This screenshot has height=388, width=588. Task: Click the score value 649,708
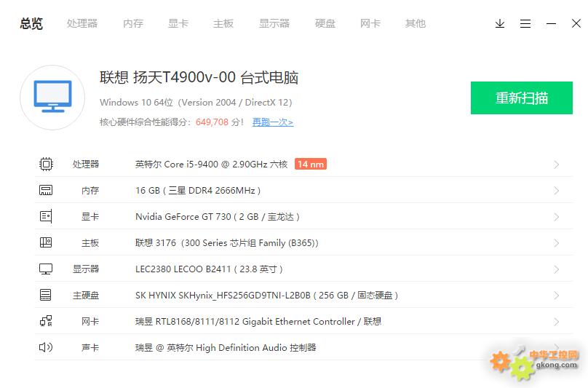212,122
